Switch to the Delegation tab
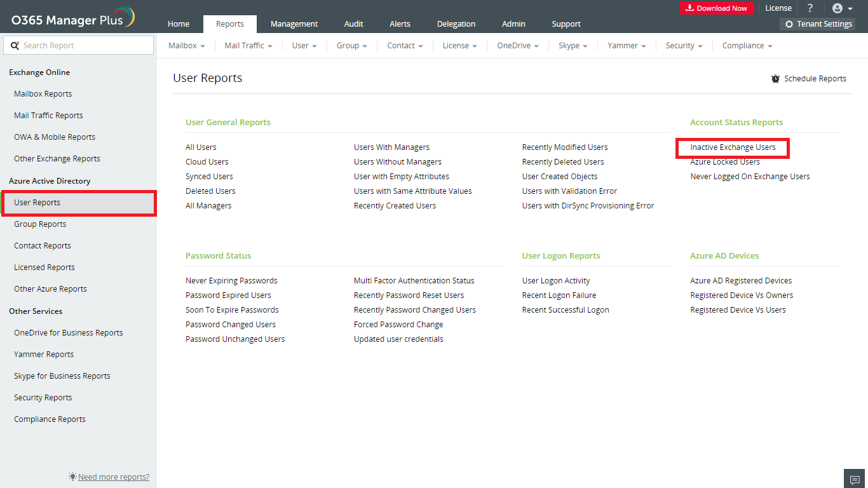 click(456, 24)
